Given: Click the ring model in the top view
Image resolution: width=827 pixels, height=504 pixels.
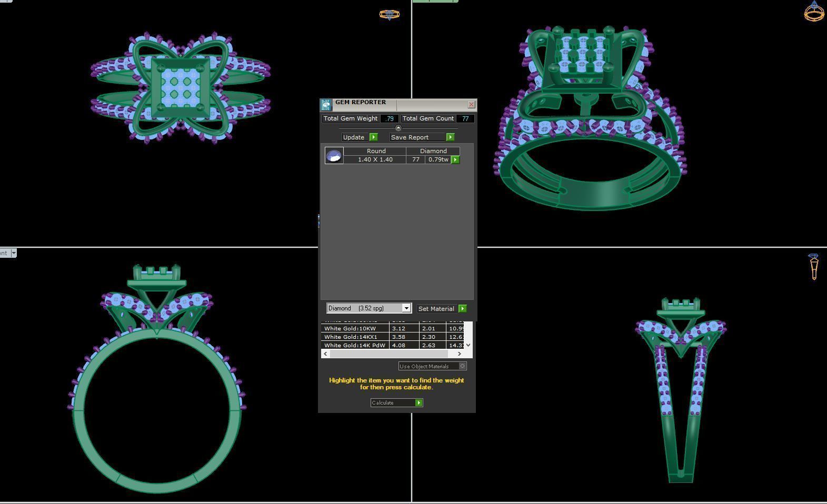Looking at the screenshot, I should (181, 87).
